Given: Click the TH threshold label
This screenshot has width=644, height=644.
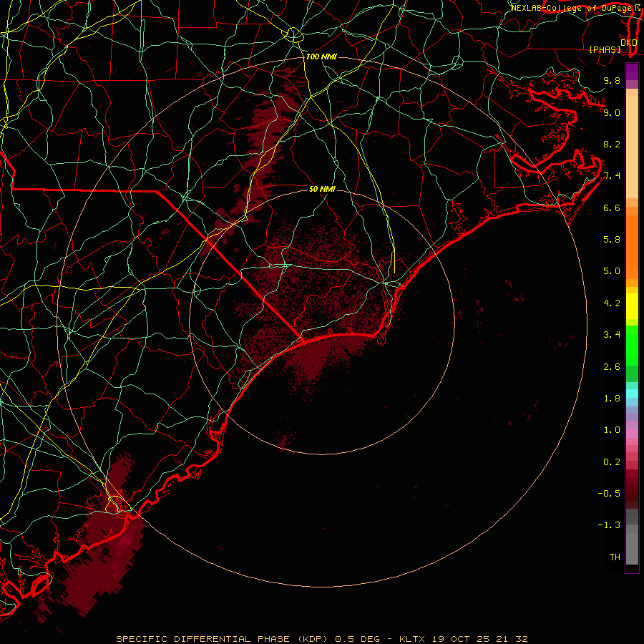Looking at the screenshot, I should pos(615,557).
